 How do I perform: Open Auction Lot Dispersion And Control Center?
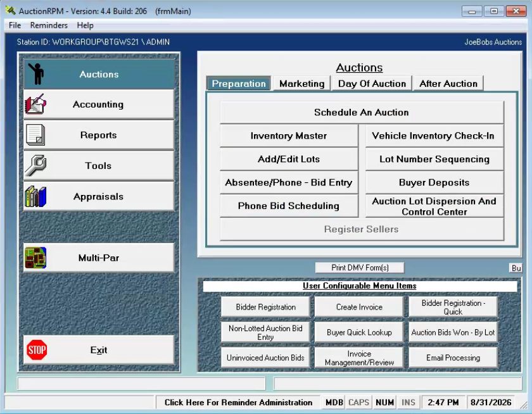click(434, 206)
